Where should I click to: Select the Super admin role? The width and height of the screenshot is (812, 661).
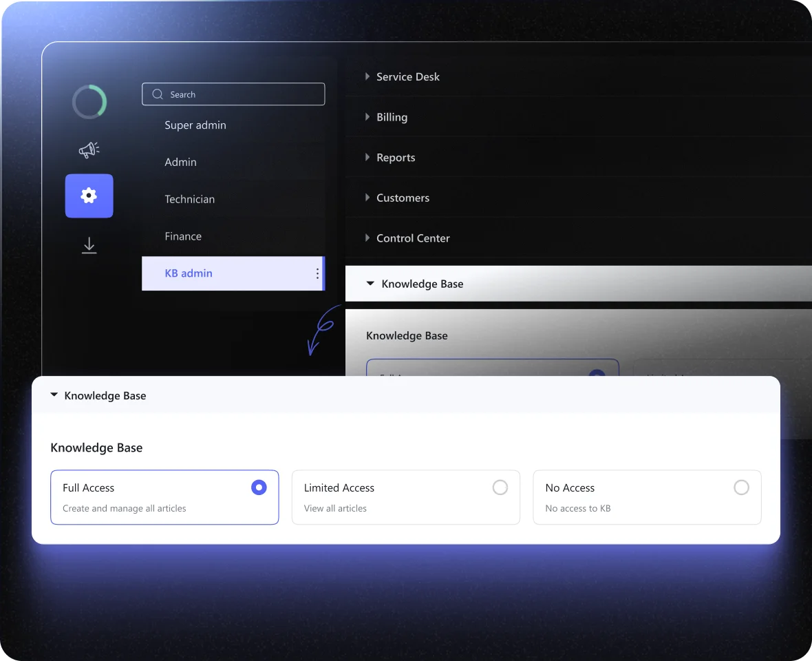click(x=195, y=125)
